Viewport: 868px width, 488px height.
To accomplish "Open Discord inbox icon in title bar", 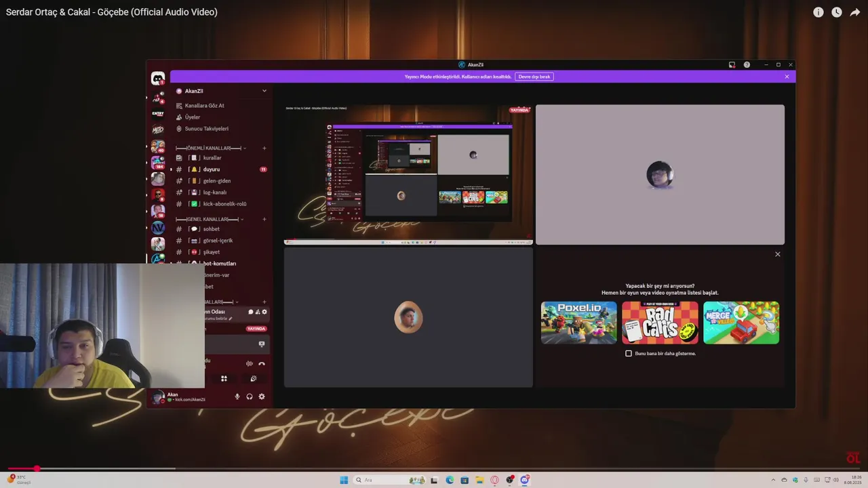I will point(732,65).
